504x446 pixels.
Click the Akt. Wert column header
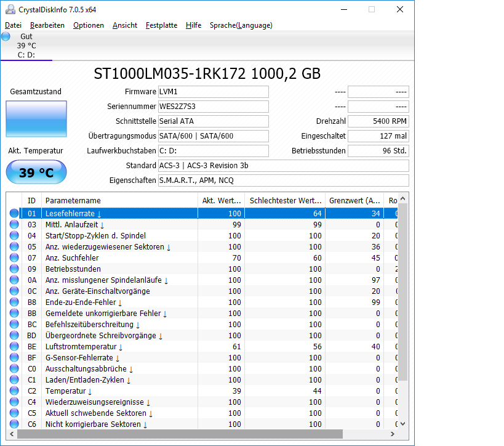point(221,200)
